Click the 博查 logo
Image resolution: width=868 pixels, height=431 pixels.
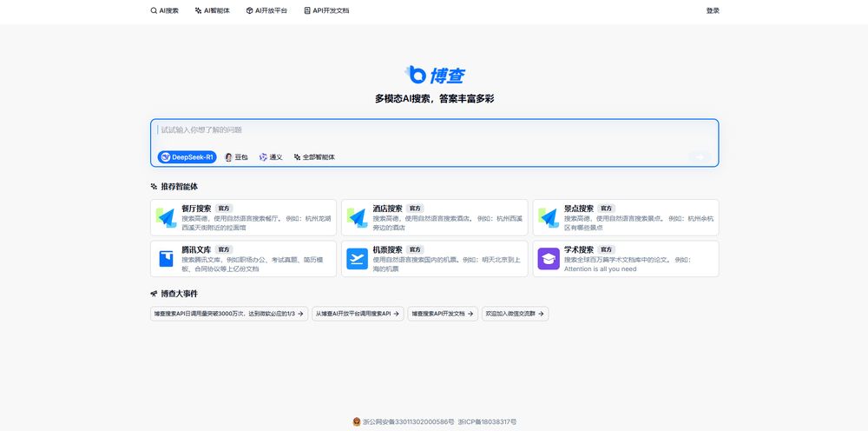click(x=434, y=75)
